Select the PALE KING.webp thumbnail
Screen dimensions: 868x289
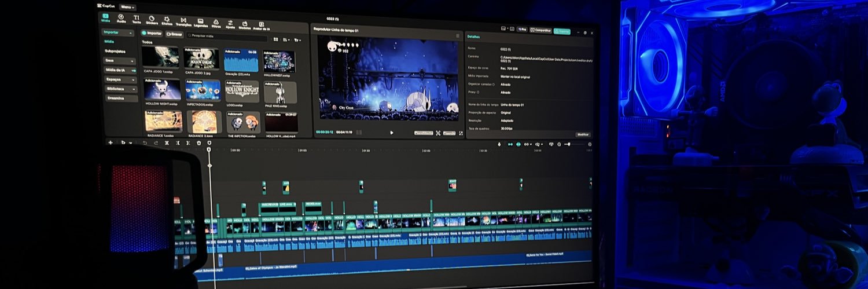click(281, 93)
